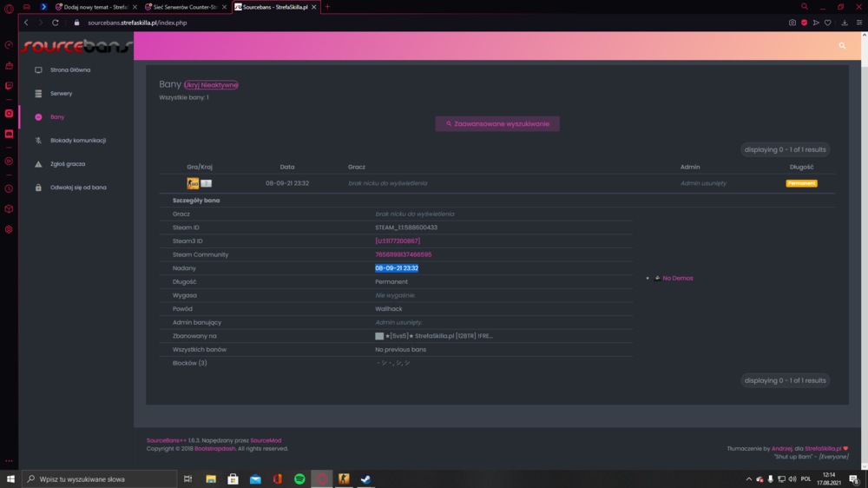The width and height of the screenshot is (868, 488).
Task: Open Instagram panel in Opera sidebar
Action: click(9, 114)
